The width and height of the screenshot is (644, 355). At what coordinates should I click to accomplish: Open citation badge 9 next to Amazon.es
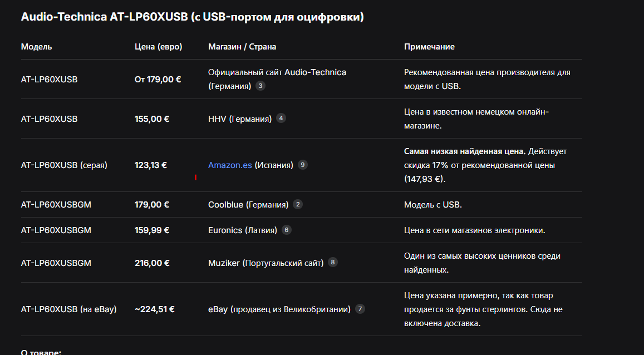(303, 165)
